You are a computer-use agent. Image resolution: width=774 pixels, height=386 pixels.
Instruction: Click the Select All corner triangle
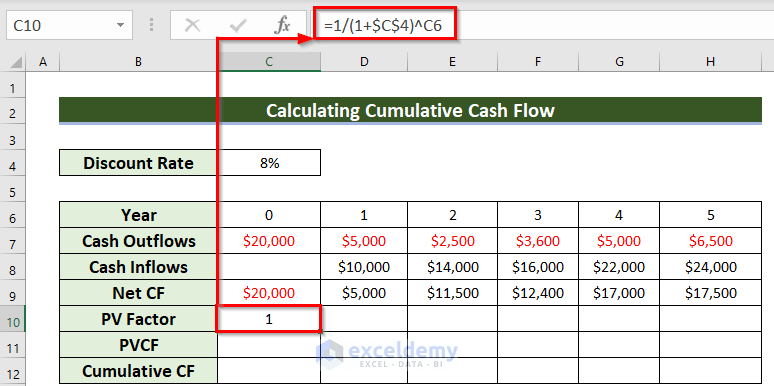[x=16, y=62]
